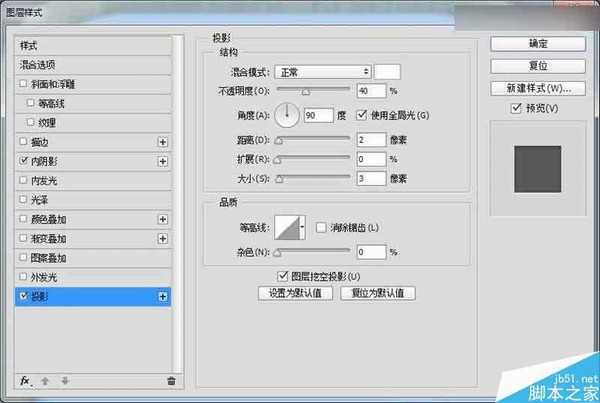Click the plus icon next to 投影

pos(163,297)
